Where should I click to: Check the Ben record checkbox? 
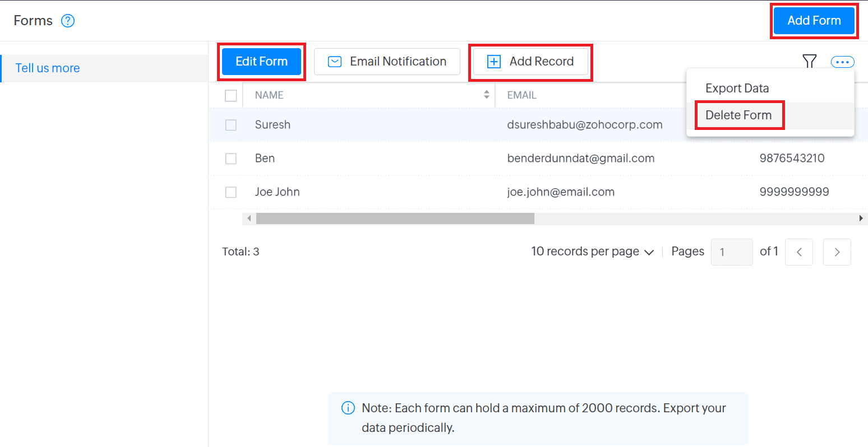230,159
